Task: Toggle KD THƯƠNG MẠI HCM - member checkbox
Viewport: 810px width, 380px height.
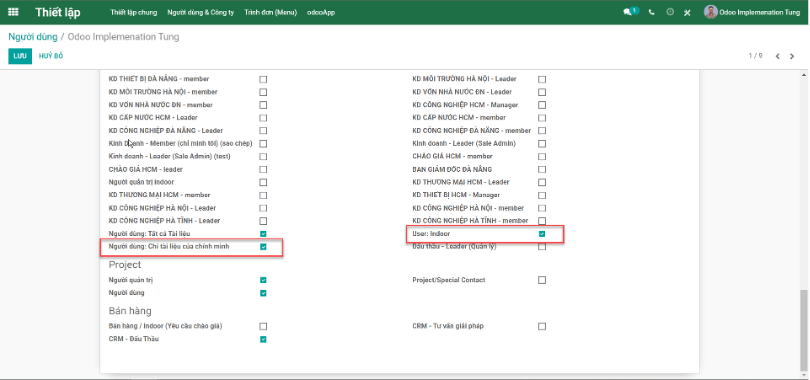Action: point(263,196)
